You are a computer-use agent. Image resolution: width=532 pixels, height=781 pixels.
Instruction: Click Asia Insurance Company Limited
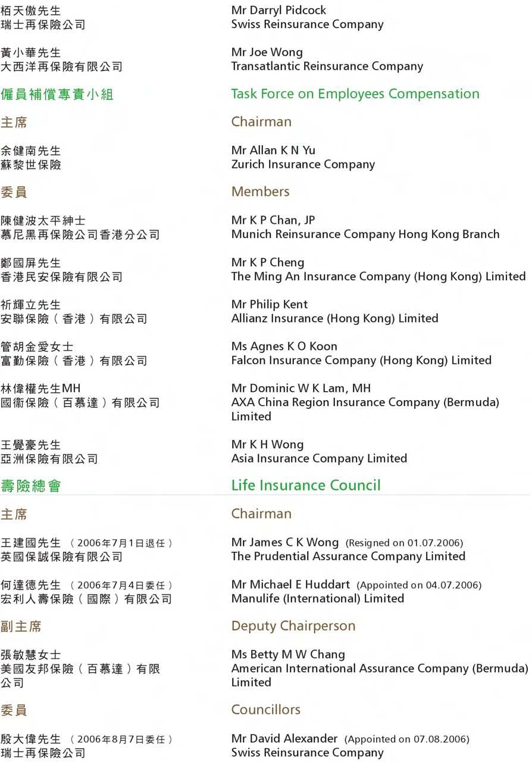tap(319, 458)
